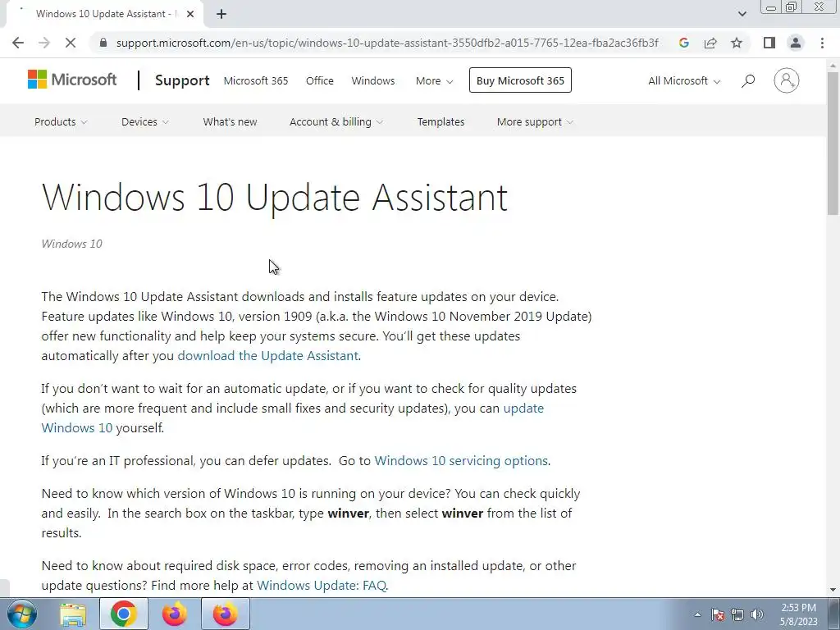Open Chrome's three-dot menu
840x630 pixels.
pyautogui.click(x=822, y=43)
